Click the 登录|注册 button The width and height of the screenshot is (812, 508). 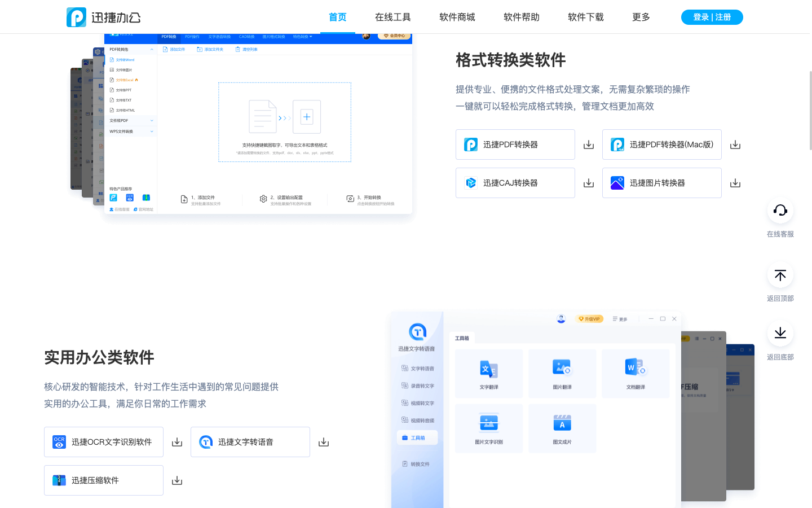[x=712, y=17]
